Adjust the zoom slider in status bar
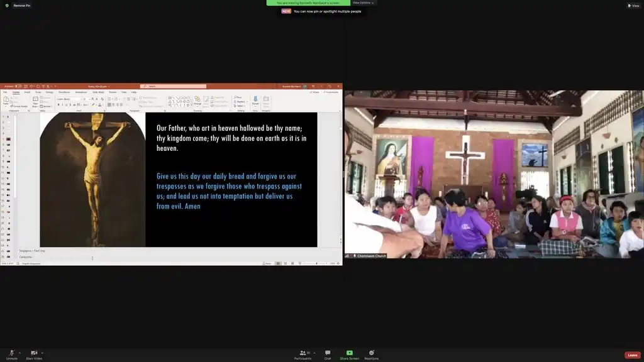 (316, 263)
